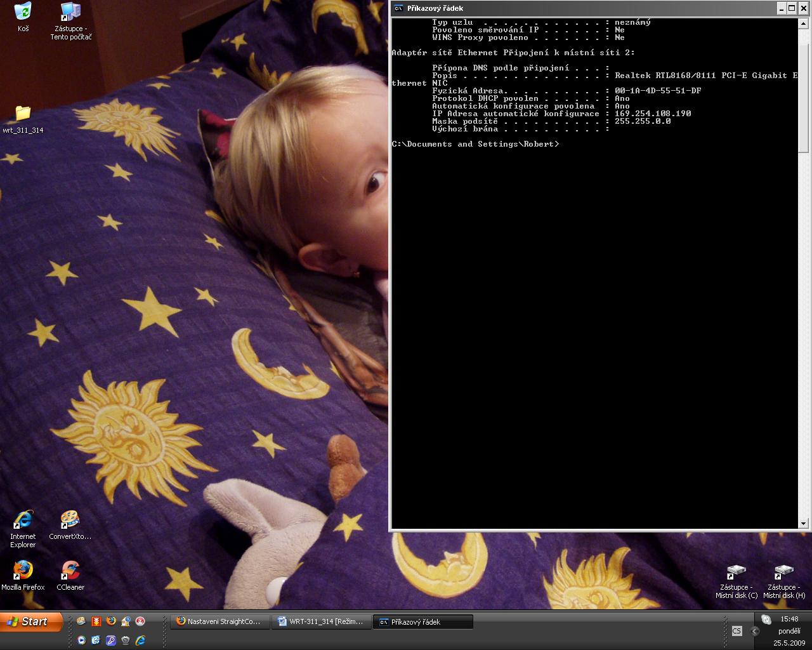Click the update icon in the system tray
812x650 pixels.
point(766,620)
